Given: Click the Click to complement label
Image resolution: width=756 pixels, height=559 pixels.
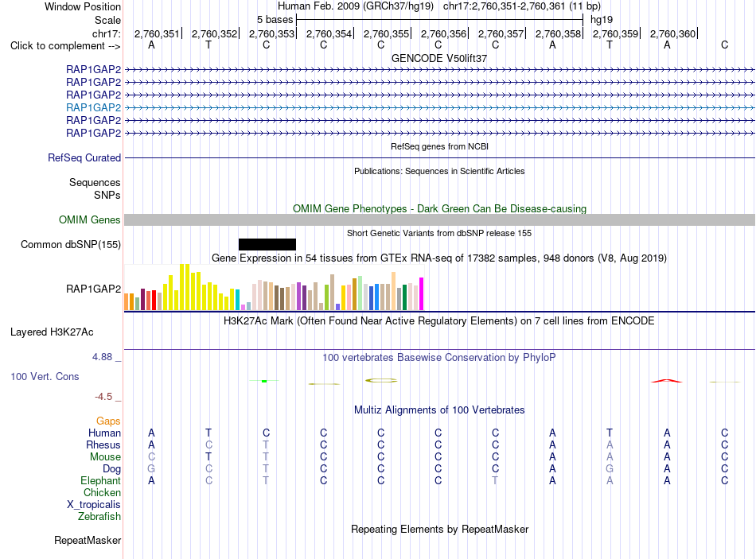Looking at the screenshot, I should pyautogui.click(x=65, y=46).
